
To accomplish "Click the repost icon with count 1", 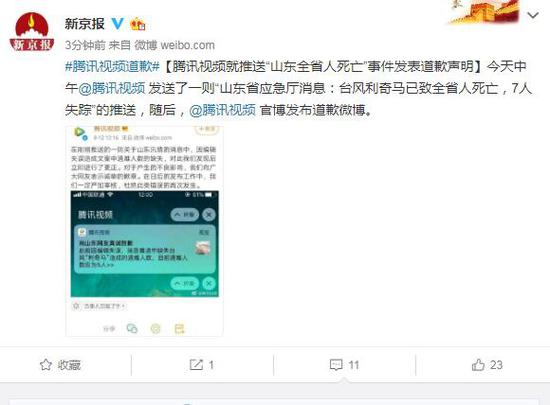I will pyautogui.click(x=196, y=365).
